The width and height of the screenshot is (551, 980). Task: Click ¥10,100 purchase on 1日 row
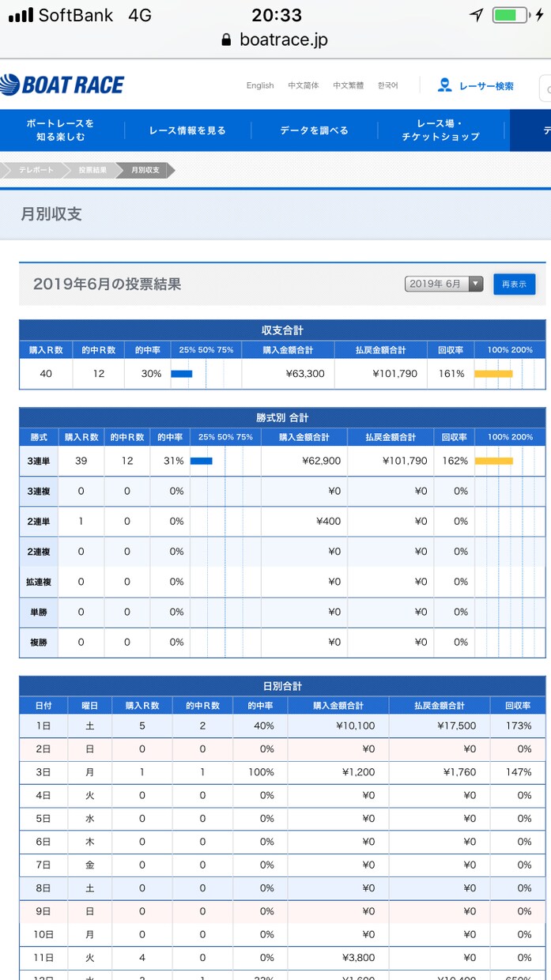(356, 726)
